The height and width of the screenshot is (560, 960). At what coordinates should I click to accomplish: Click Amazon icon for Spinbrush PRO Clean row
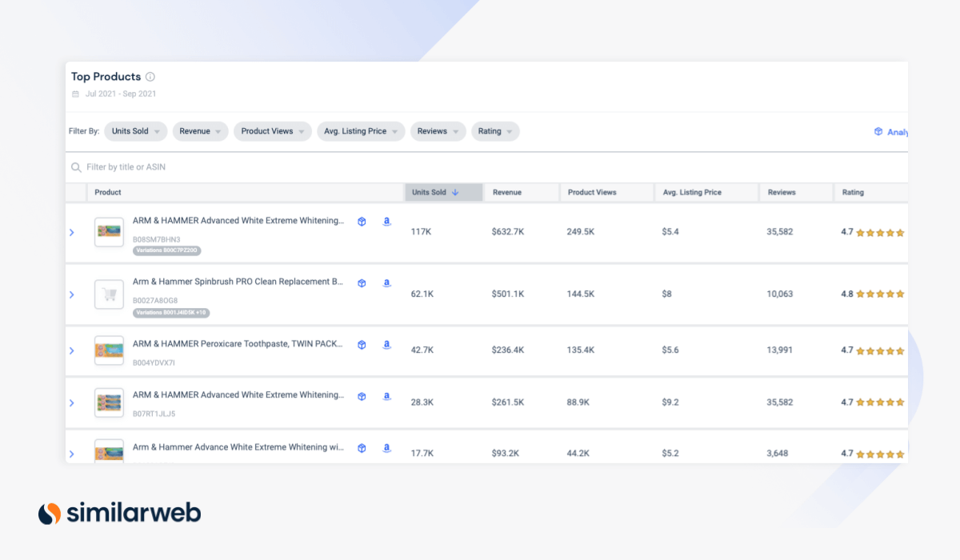coord(386,282)
